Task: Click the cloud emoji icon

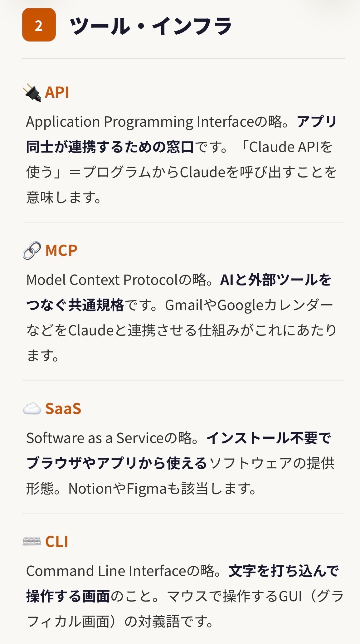Action: tap(32, 409)
